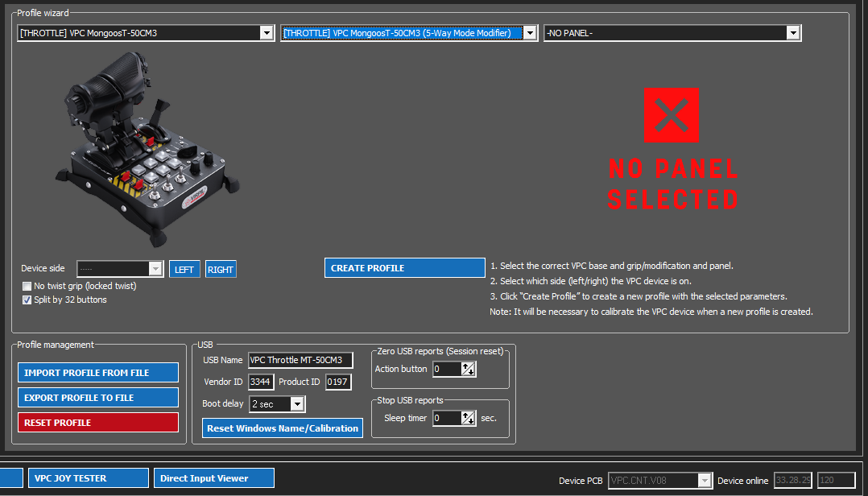Click the red X no-panel icon
Image resolution: width=868 pixels, height=496 pixels.
coord(671,115)
